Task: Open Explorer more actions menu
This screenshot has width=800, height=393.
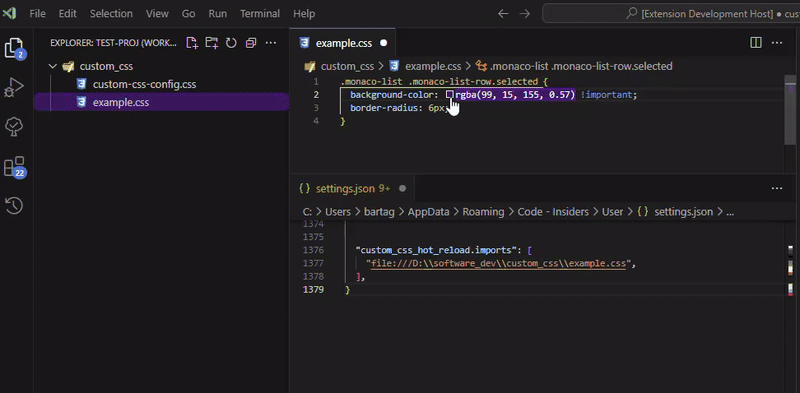Action: click(x=271, y=43)
